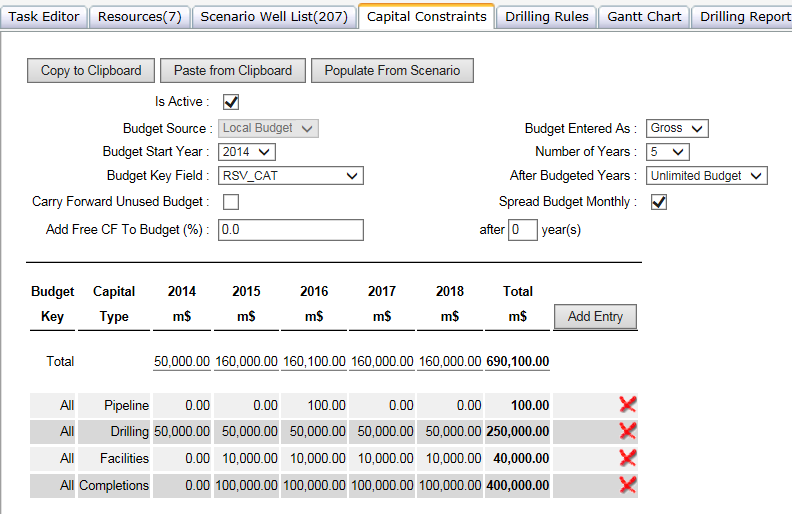792x514 pixels.
Task: Uncheck the Is Active checkbox
Action: click(231, 102)
